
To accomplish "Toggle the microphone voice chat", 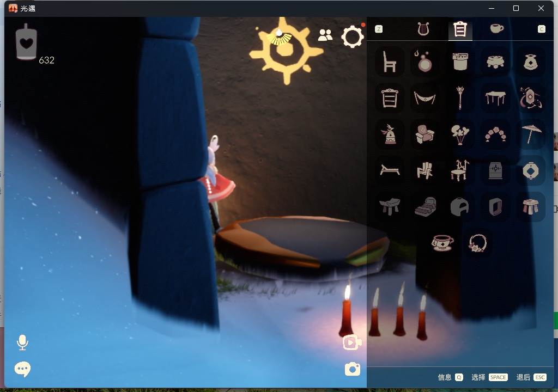I will (22, 342).
